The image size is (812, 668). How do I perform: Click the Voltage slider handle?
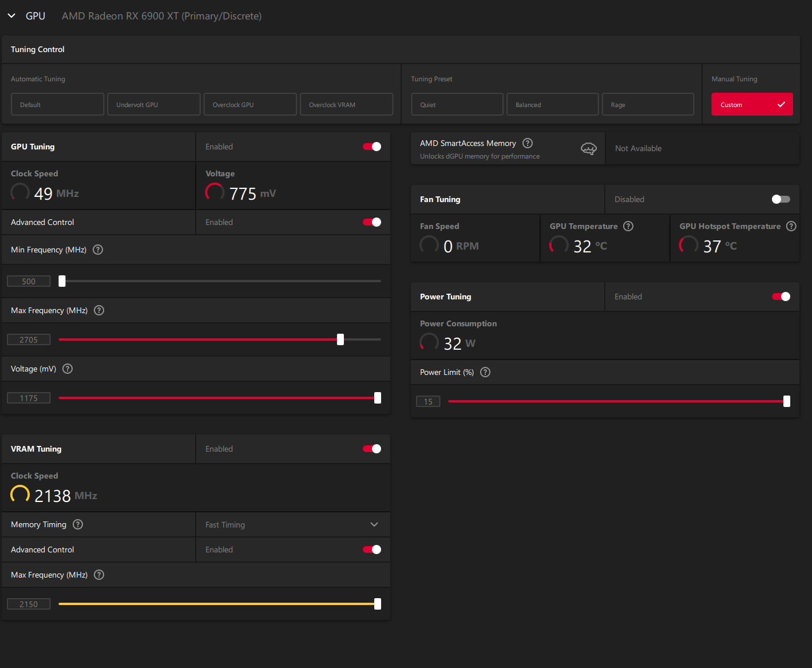point(378,398)
